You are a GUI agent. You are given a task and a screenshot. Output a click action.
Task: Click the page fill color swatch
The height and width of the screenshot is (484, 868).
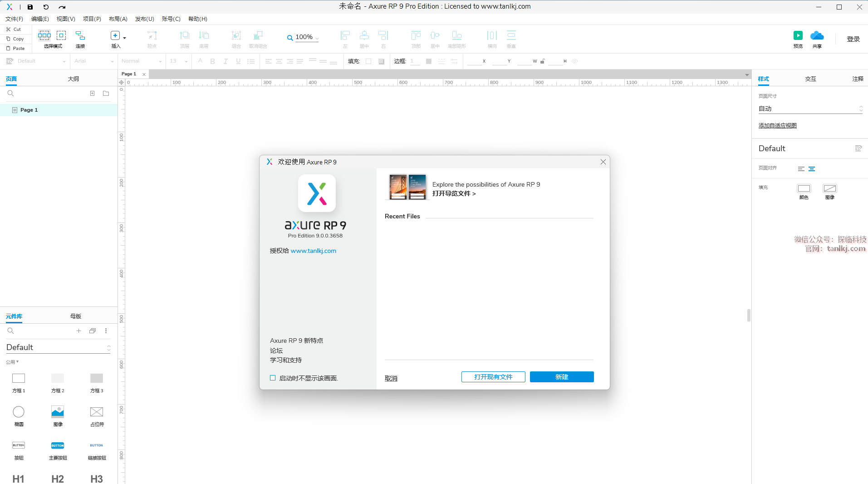[804, 188]
